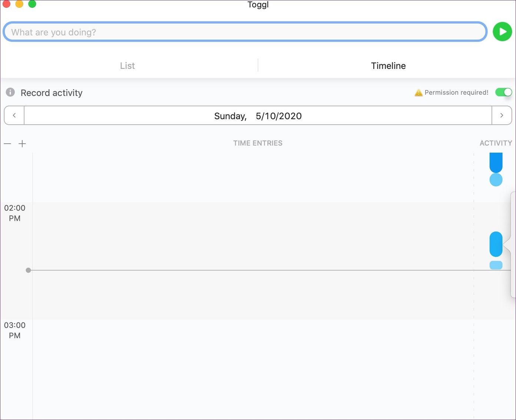The height and width of the screenshot is (420, 516).
Task: Go to next day with right chevron
Action: pyautogui.click(x=502, y=115)
